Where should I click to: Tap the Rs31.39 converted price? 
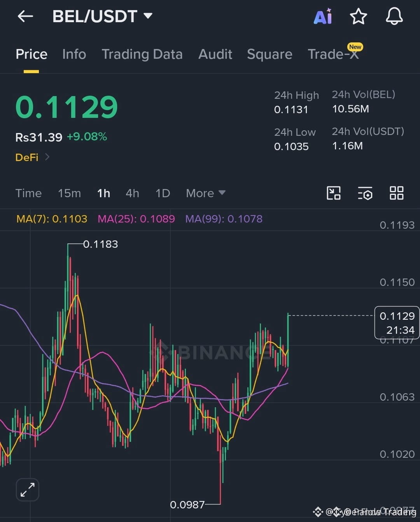click(38, 137)
